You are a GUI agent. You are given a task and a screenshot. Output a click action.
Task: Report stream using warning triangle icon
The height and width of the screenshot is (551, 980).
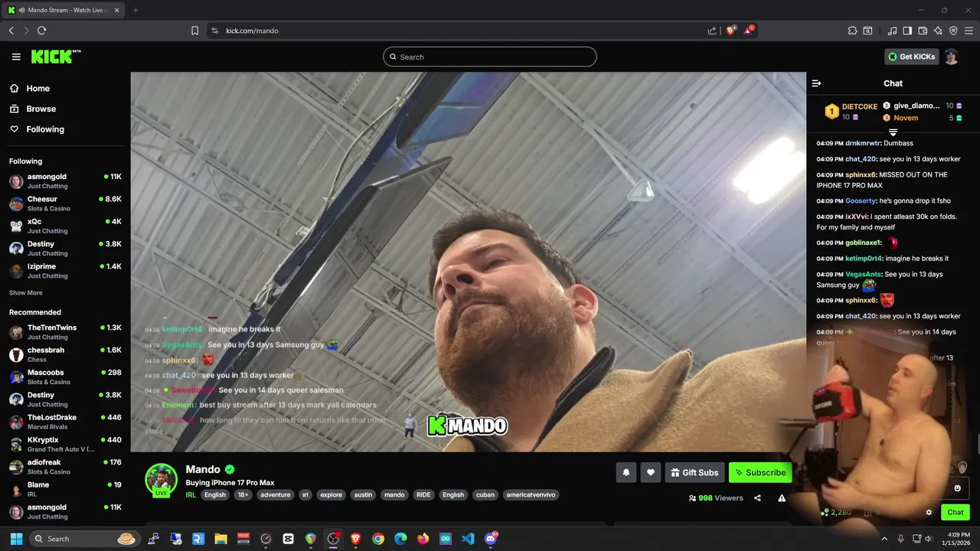tap(782, 497)
